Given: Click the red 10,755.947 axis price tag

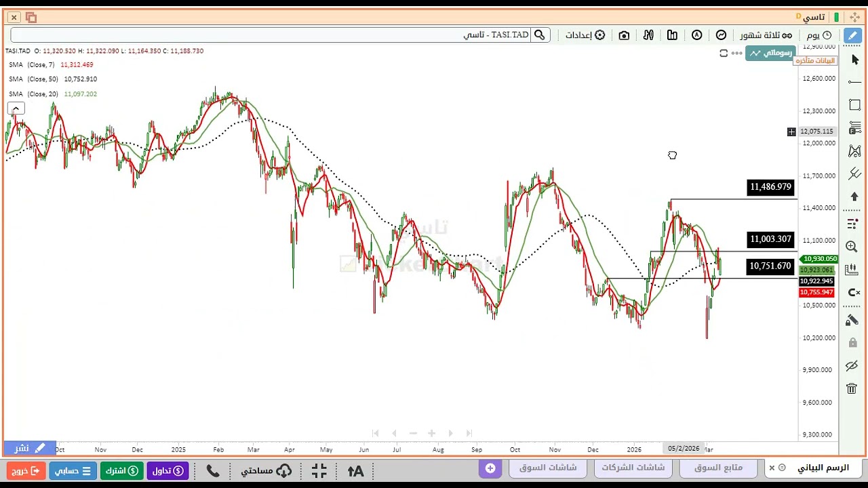Looking at the screenshot, I should click(x=817, y=293).
